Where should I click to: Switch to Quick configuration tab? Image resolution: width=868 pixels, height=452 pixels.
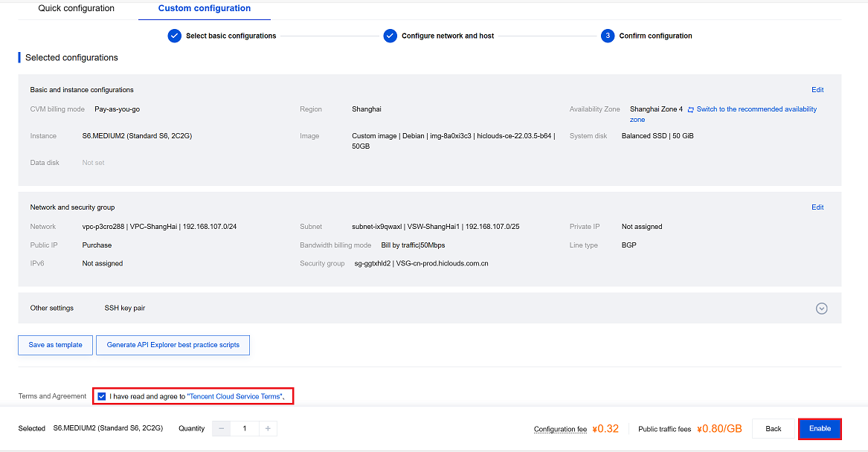click(77, 8)
